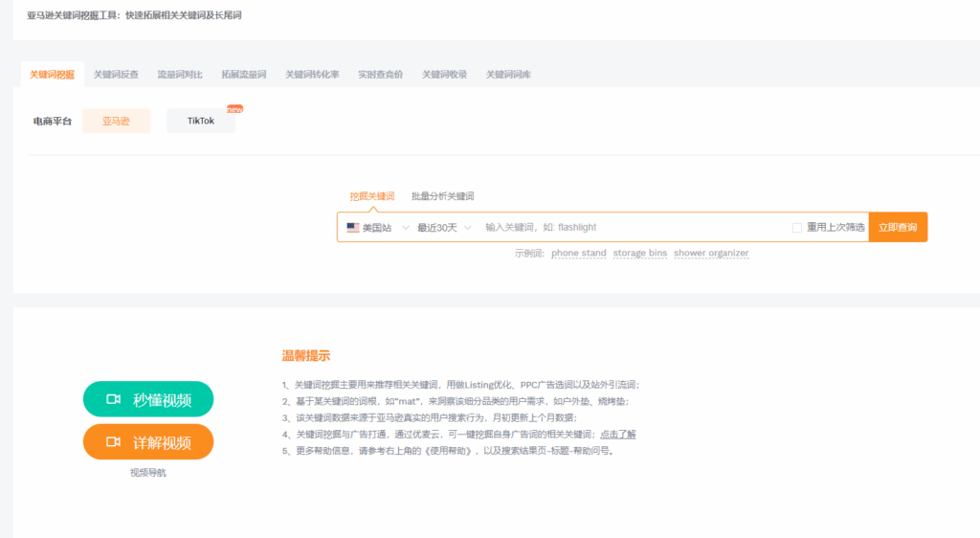Click tip 5 about 使用帮助
The width and height of the screenshot is (980, 538).
(448, 451)
